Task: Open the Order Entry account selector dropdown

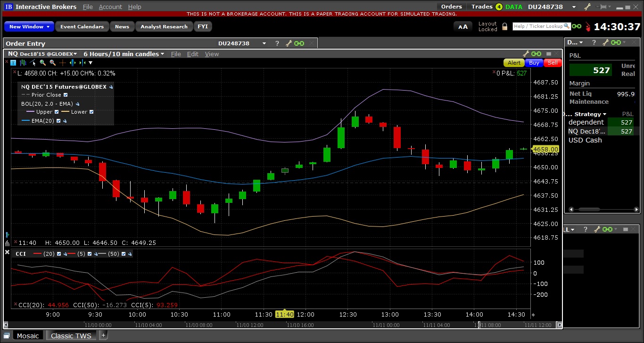Action: (264, 43)
